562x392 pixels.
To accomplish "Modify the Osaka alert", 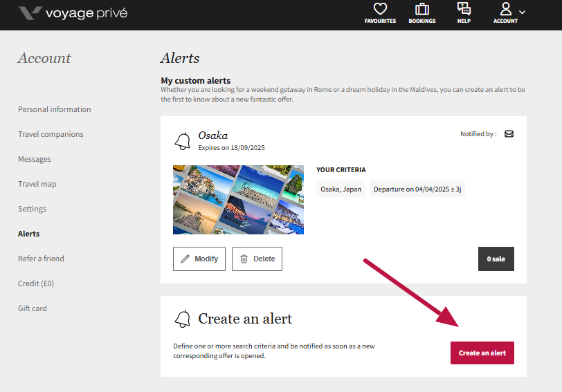I will 199,259.
